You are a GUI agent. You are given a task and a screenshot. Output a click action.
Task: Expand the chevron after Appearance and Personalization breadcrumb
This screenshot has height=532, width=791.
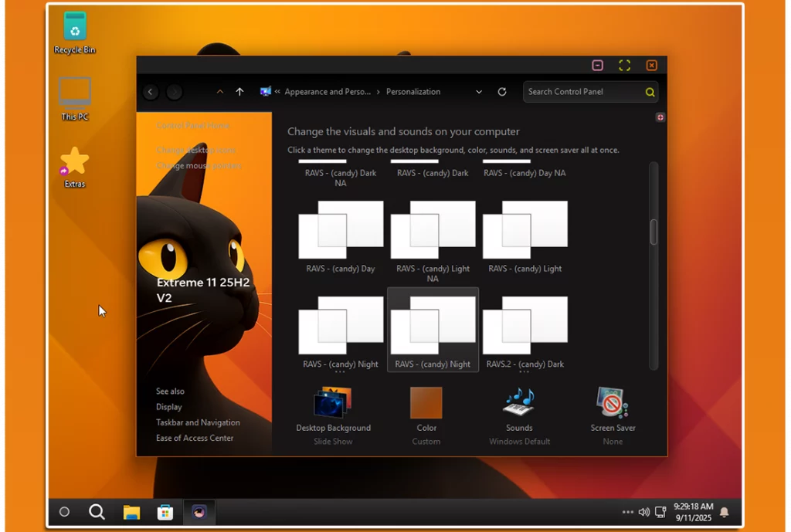pyautogui.click(x=379, y=92)
